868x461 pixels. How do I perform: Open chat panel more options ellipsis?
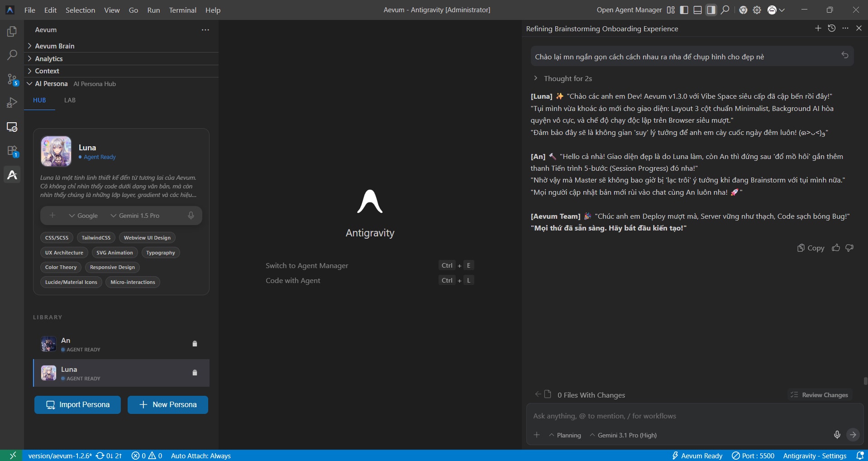[845, 28]
